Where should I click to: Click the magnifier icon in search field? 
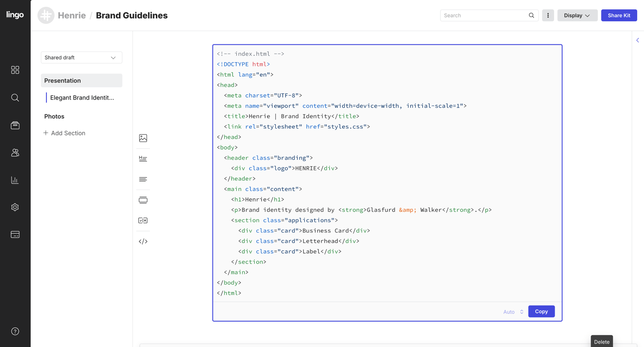pyautogui.click(x=531, y=15)
